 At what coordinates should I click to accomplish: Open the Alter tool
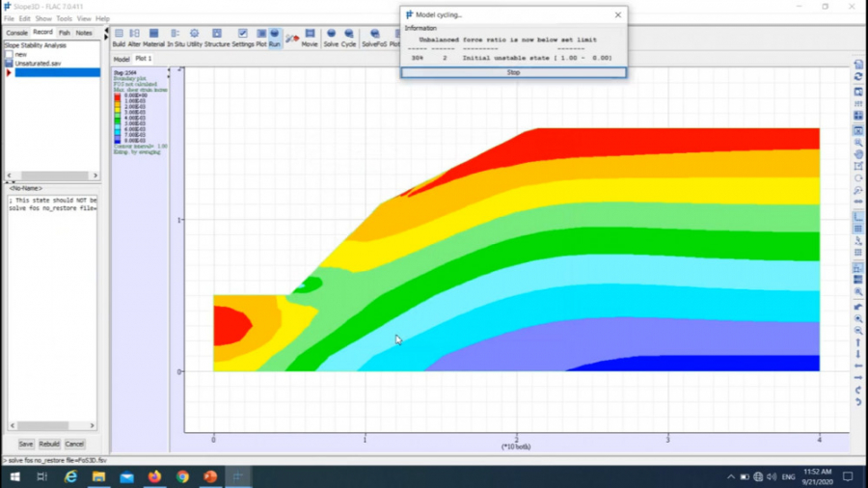(x=134, y=39)
